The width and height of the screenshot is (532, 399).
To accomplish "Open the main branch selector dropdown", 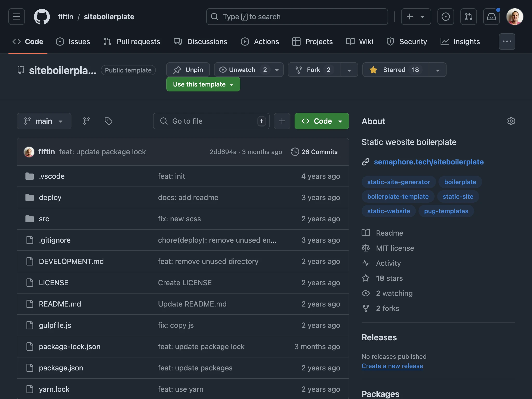I will [x=44, y=121].
